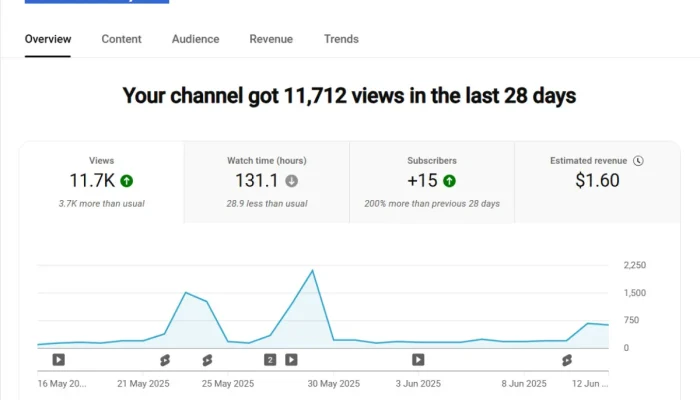The height and width of the screenshot is (400, 700).
Task: Click the '25 May 2025' date label
Action: [x=228, y=383]
